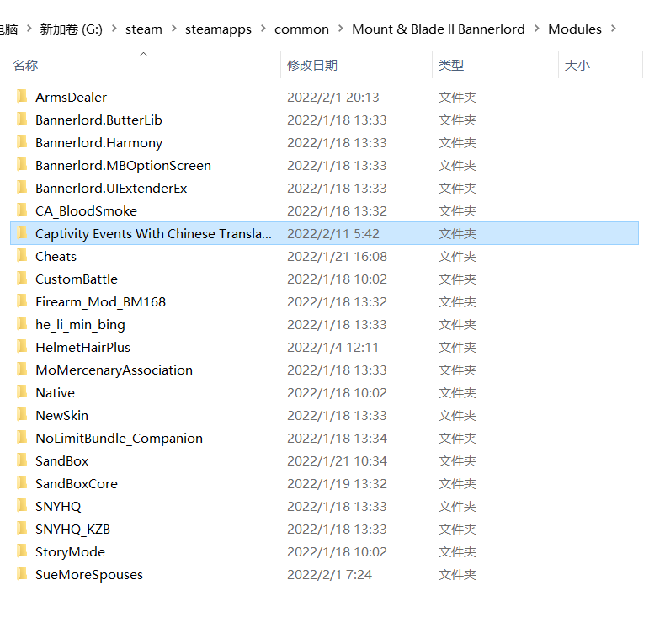
Task: Select the SueMoreSpouses folder name
Action: (89, 575)
